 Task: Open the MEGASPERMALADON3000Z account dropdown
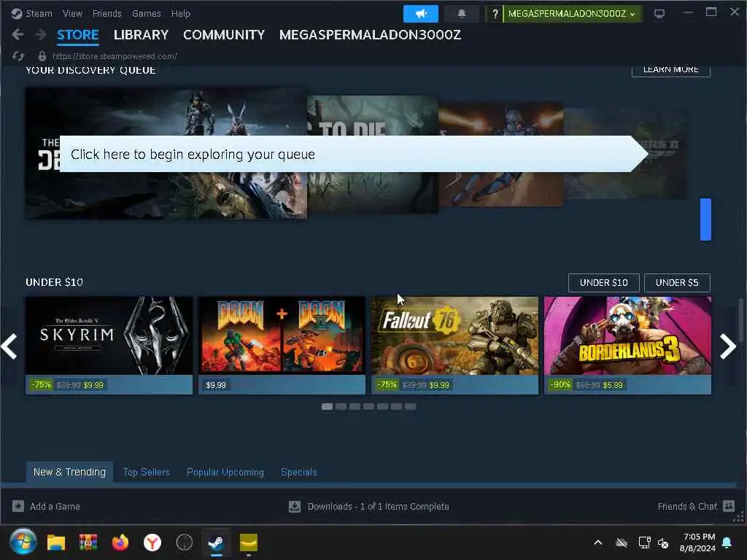[572, 14]
